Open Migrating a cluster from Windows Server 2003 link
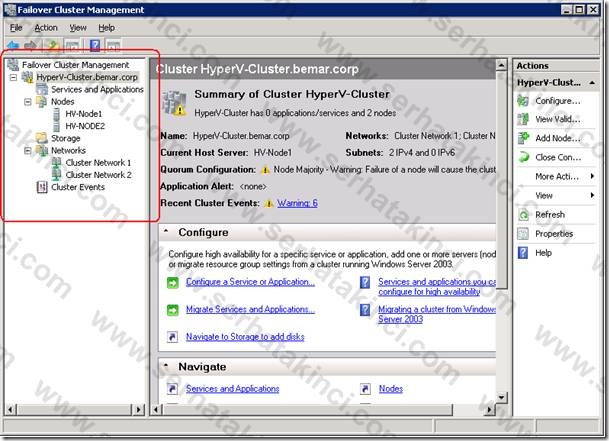The image size is (609, 441). click(437, 314)
